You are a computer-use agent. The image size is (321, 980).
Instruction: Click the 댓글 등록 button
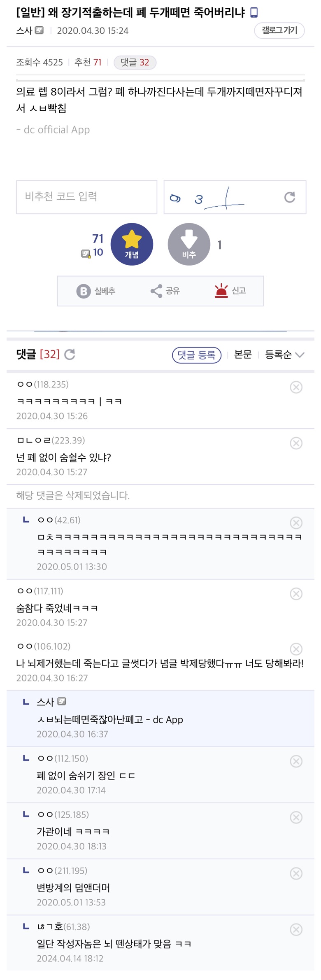click(196, 355)
